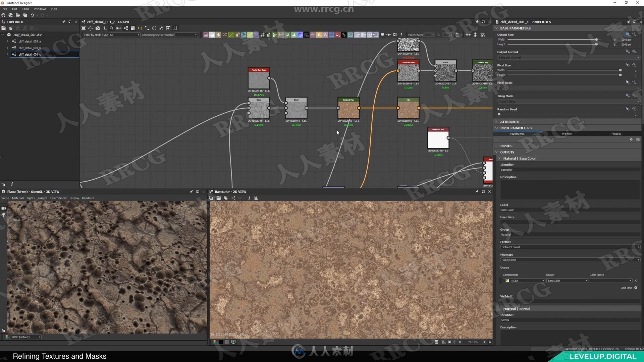This screenshot has width=644, height=362.
Task: Click the save icon in Explorer toolbar
Action: point(3,28)
